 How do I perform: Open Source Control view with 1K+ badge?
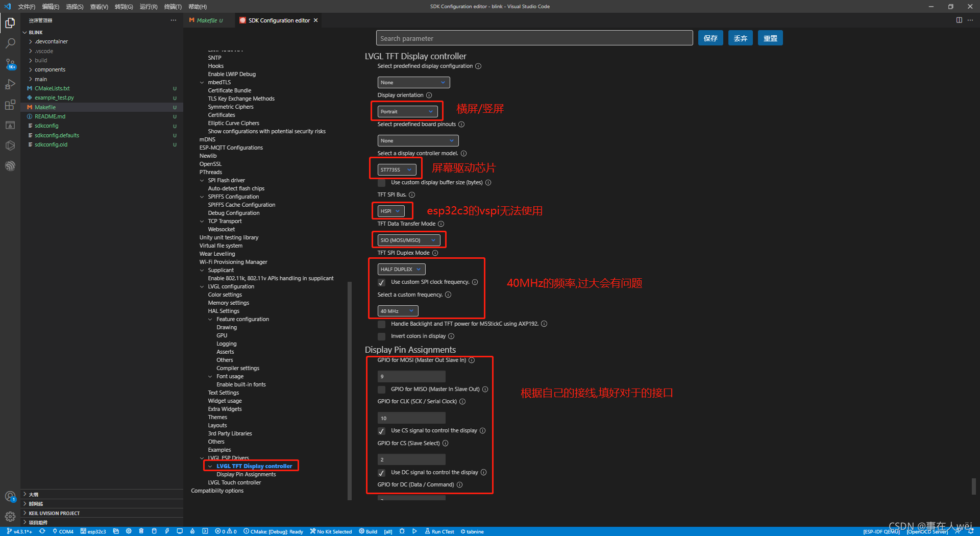click(x=10, y=64)
